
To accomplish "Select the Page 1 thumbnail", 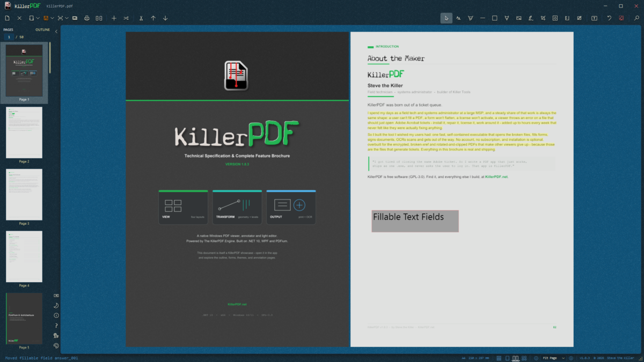I will [24, 70].
